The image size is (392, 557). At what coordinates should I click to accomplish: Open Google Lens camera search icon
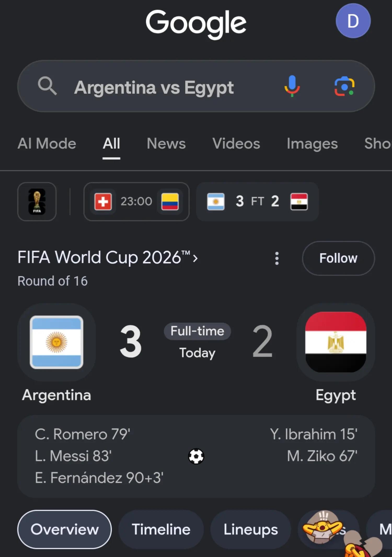click(344, 86)
